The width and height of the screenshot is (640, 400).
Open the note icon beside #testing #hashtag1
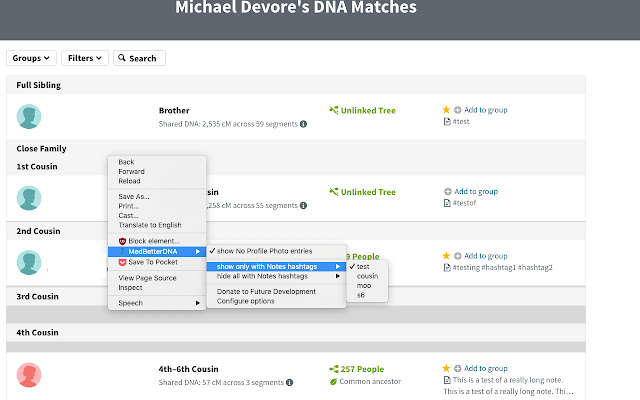click(x=447, y=268)
